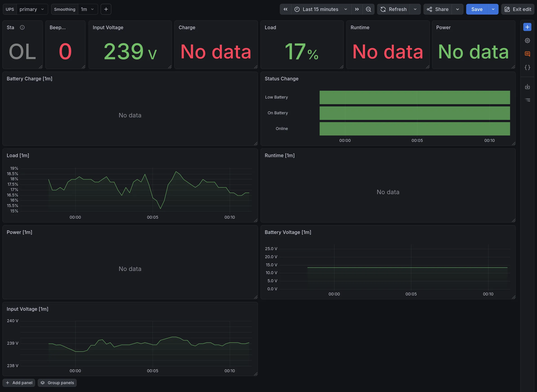The image size is (537, 392).
Task: Open the Smoothing 1m dropdown
Action: click(x=88, y=9)
